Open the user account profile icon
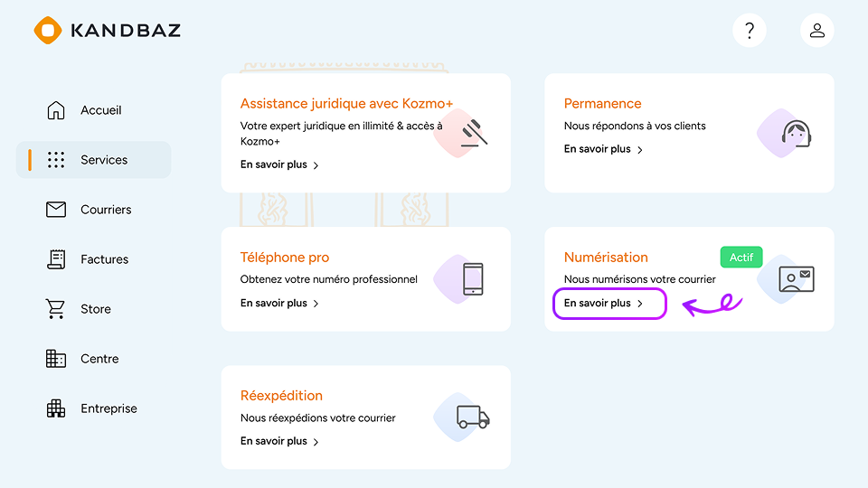 (x=817, y=31)
